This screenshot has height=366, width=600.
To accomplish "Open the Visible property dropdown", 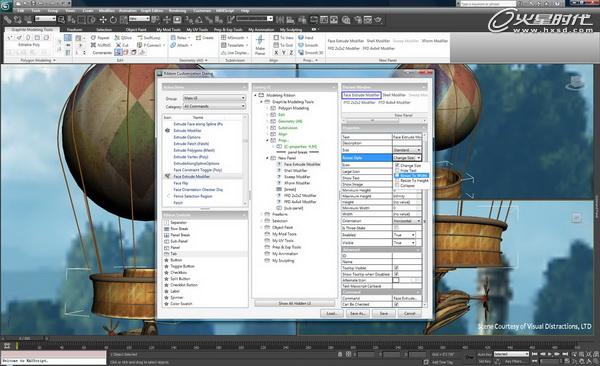I will tap(404, 243).
